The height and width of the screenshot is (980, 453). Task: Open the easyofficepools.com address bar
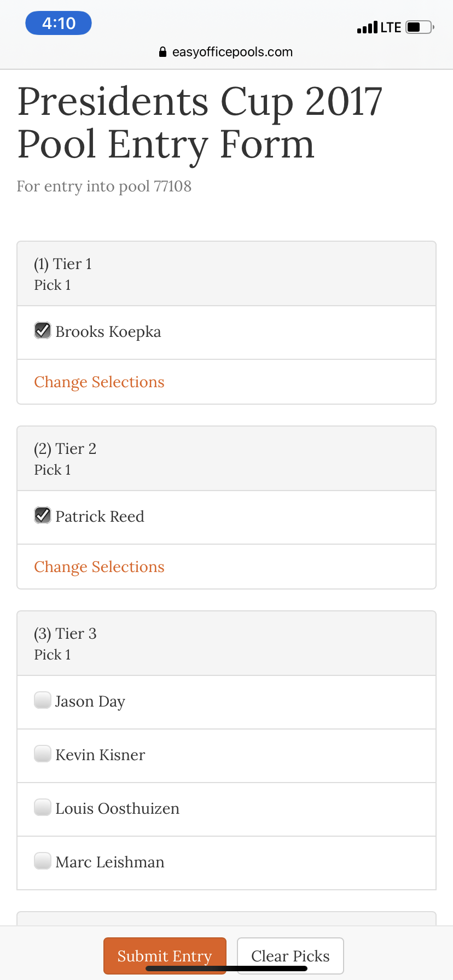pos(233,51)
